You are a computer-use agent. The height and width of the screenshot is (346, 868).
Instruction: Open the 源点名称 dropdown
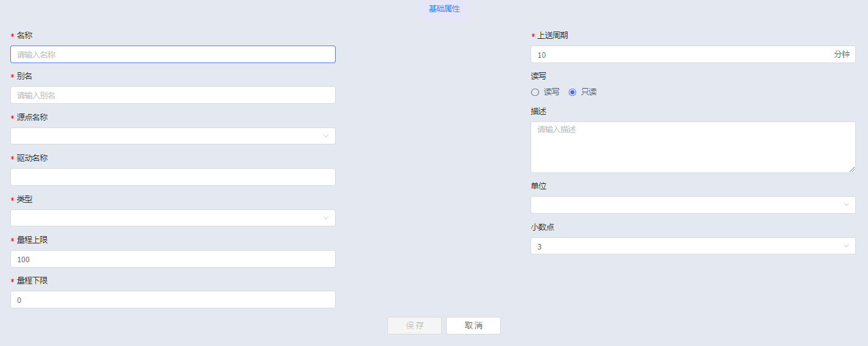pos(172,136)
